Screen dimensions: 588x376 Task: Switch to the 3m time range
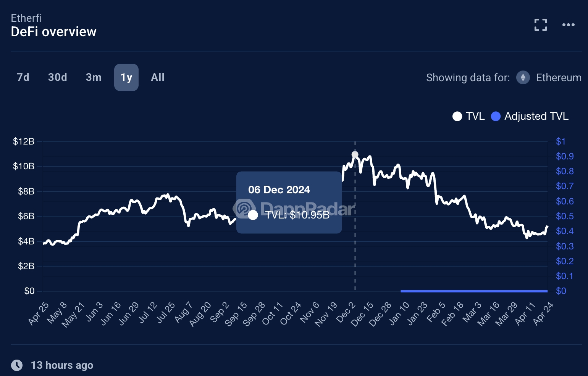[94, 77]
